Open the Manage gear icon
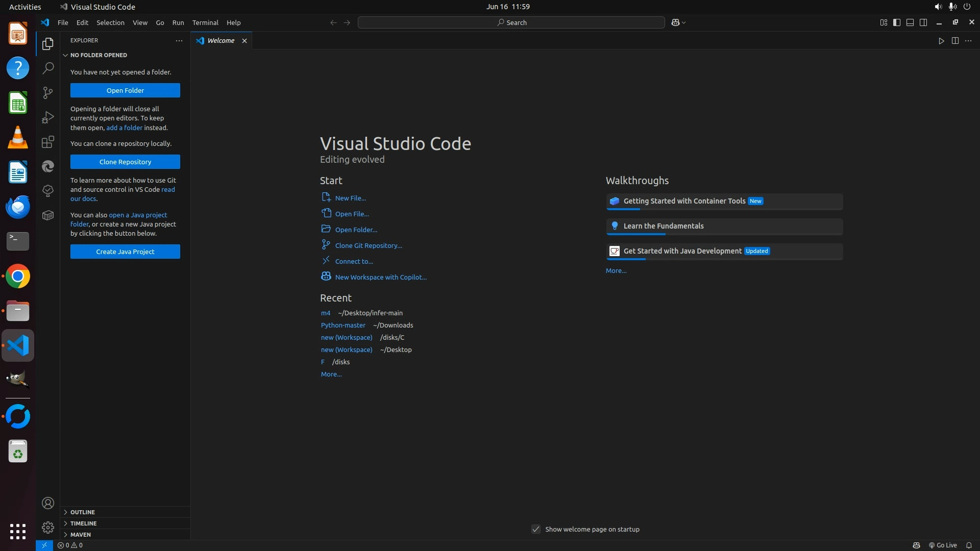This screenshot has height=551, width=980. point(48,527)
